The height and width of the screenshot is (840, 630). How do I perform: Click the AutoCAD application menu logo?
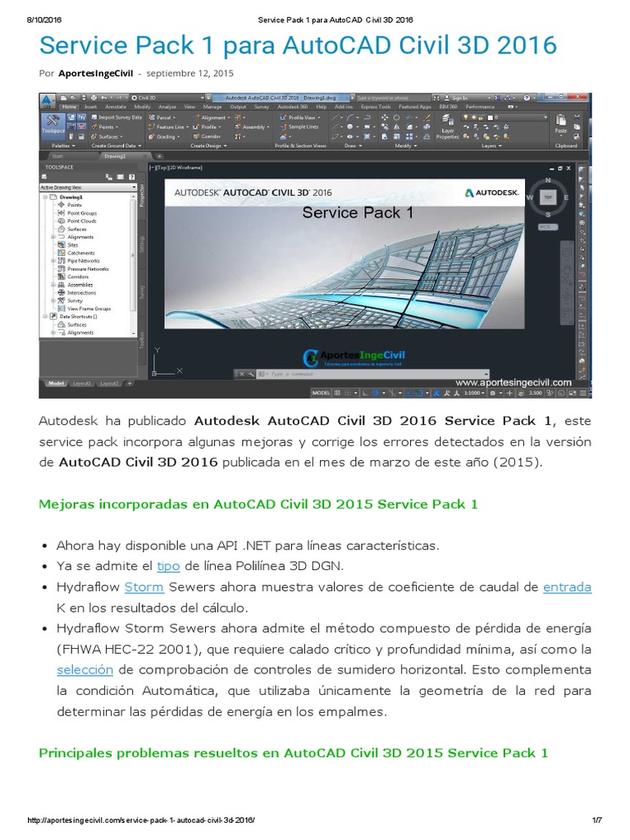point(47,100)
